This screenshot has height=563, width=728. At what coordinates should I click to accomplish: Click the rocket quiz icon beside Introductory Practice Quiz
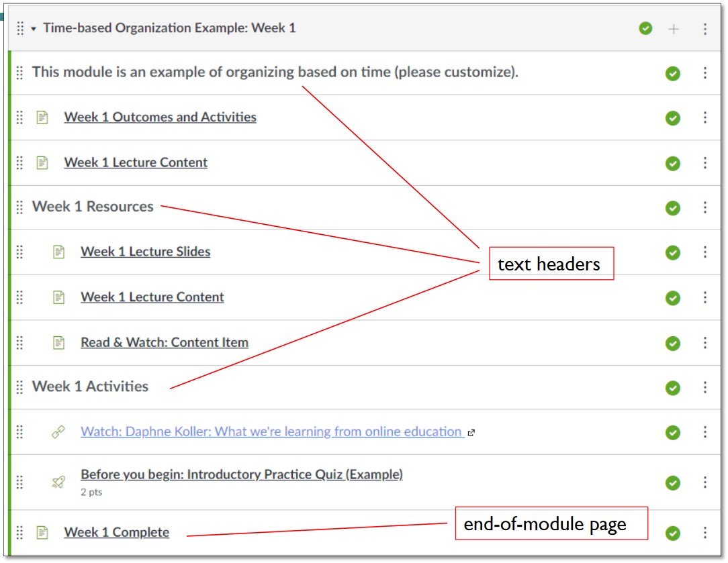[58, 482]
